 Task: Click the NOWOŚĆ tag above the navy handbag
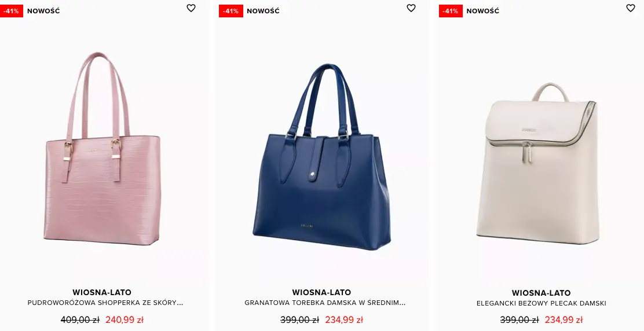[x=264, y=11]
